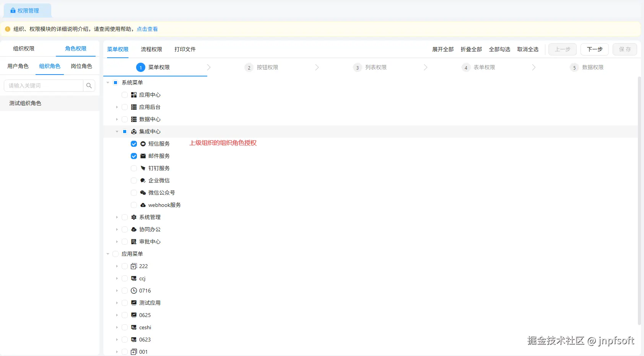This screenshot has width=644, height=356.
Task: Click the 系统管理 gear icon
Action: (134, 217)
